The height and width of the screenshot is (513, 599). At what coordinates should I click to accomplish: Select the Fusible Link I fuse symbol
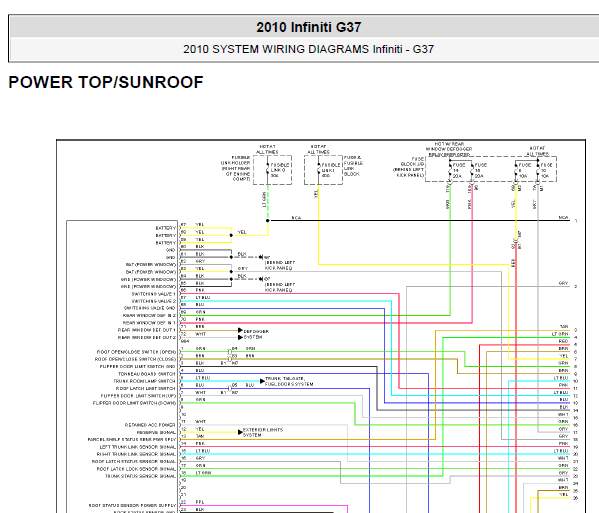pyautogui.click(x=319, y=170)
